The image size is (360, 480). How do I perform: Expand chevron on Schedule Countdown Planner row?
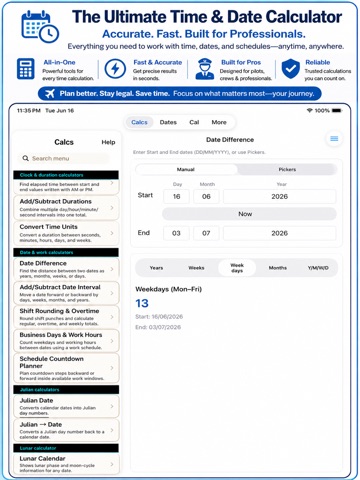(x=112, y=368)
